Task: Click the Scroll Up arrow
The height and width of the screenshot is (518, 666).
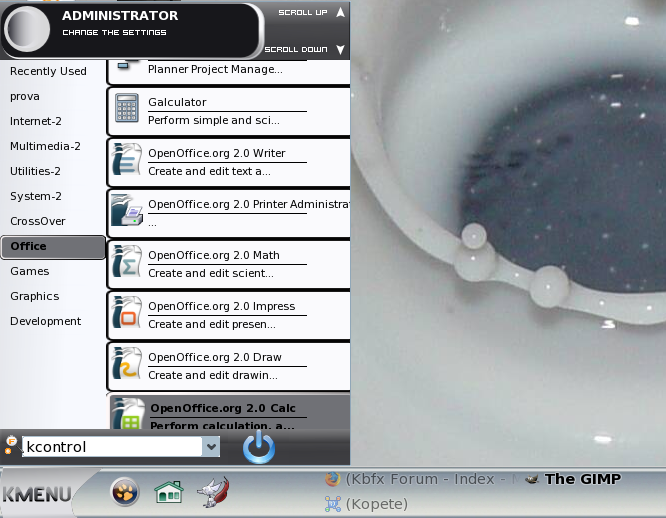Action: tap(340, 12)
